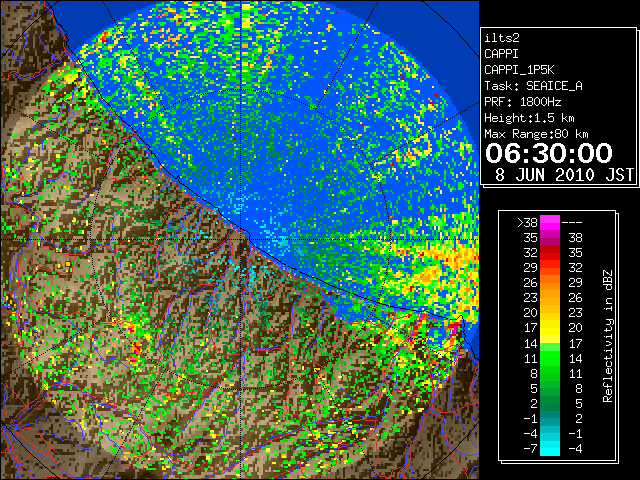Click the 06:30:00 timestamp text
The height and width of the screenshot is (480, 640).
[x=549, y=153]
